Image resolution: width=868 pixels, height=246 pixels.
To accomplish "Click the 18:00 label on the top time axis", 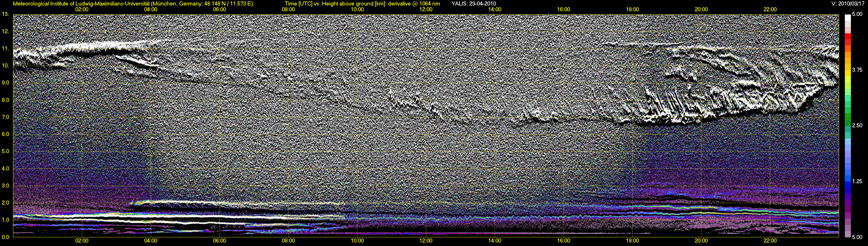I will click(632, 10).
